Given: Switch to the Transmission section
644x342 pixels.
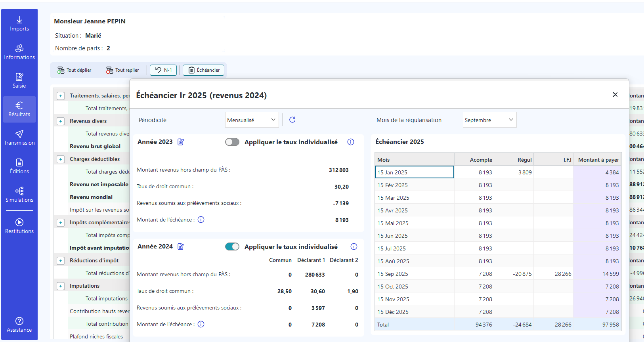Looking at the screenshot, I should pos(19,138).
